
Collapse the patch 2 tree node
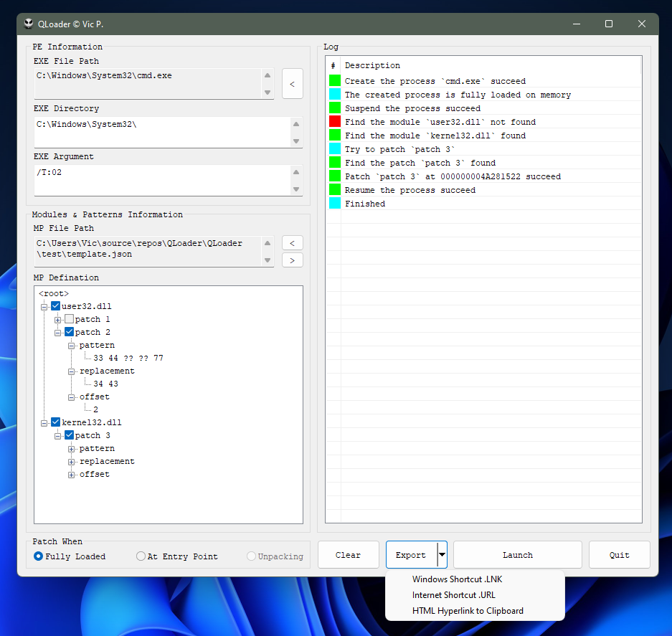[x=57, y=333]
